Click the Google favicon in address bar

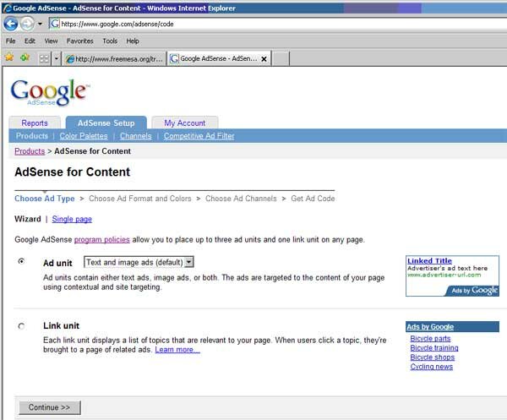[x=55, y=24]
